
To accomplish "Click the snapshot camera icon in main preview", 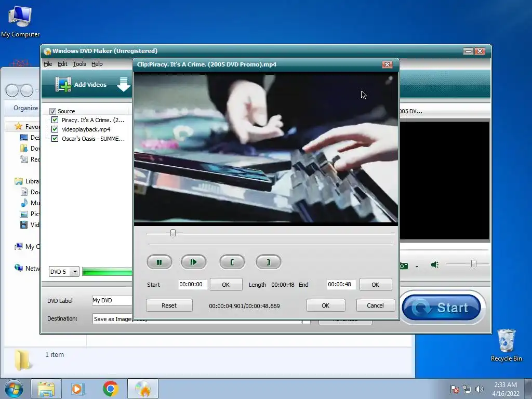I will (404, 265).
